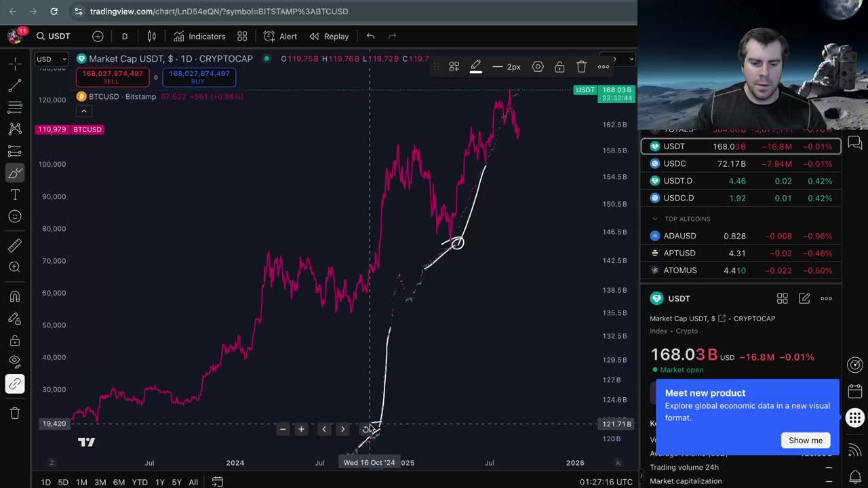Open the date range calendar icon

[x=217, y=482]
